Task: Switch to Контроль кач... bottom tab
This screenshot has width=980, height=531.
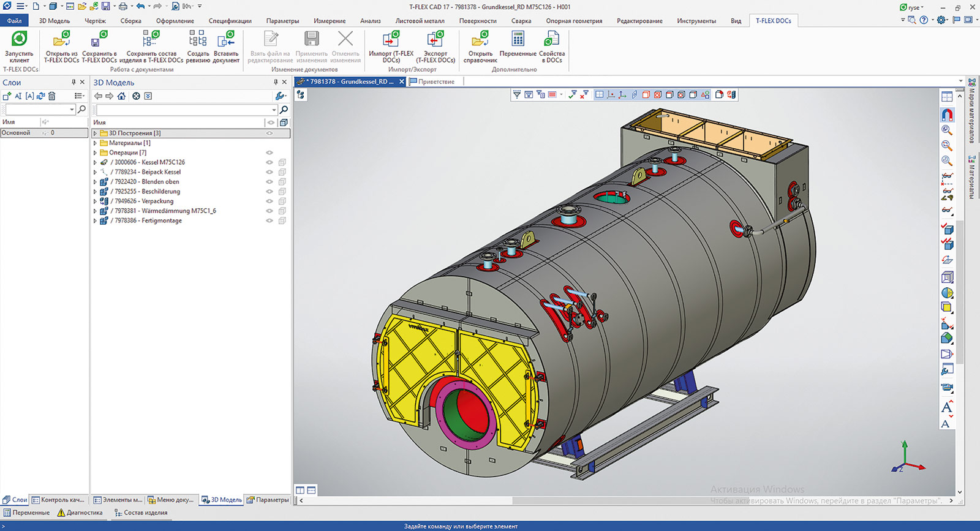Action: [x=59, y=500]
